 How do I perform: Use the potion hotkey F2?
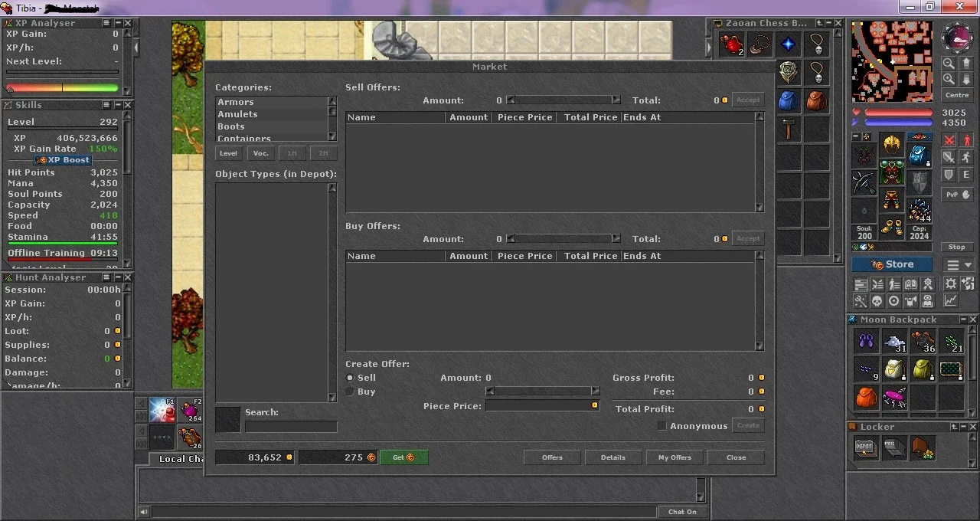click(x=191, y=410)
